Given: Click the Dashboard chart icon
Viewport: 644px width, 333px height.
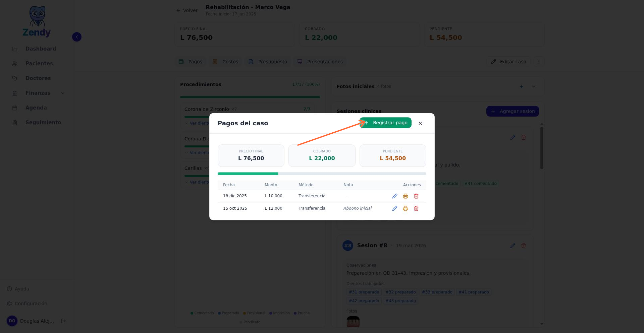Looking at the screenshot, I should [15, 49].
